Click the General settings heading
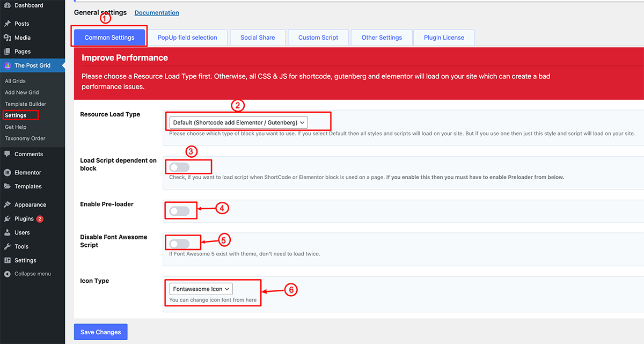Screen dimensions: 644x344 tap(100, 12)
